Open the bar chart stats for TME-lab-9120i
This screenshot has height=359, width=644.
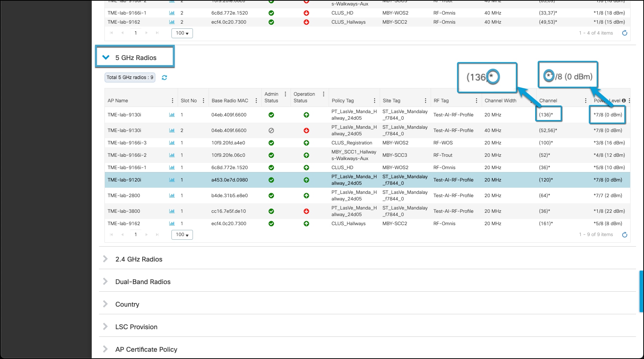(171, 180)
